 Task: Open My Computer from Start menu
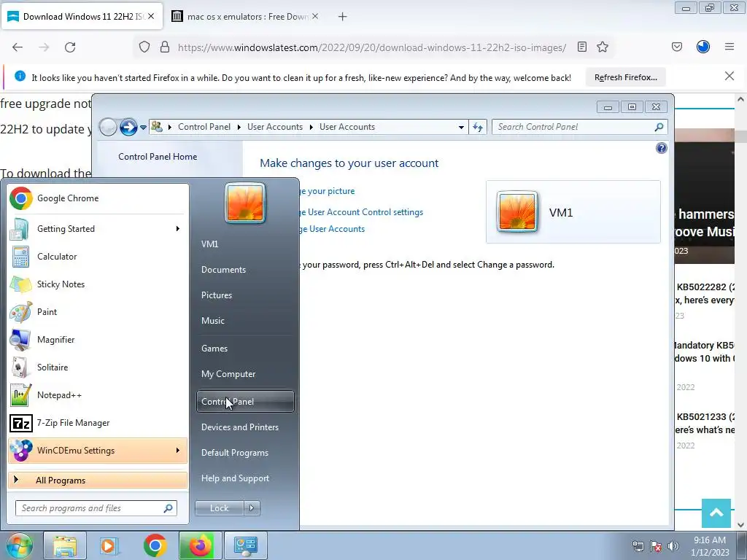pyautogui.click(x=245, y=374)
